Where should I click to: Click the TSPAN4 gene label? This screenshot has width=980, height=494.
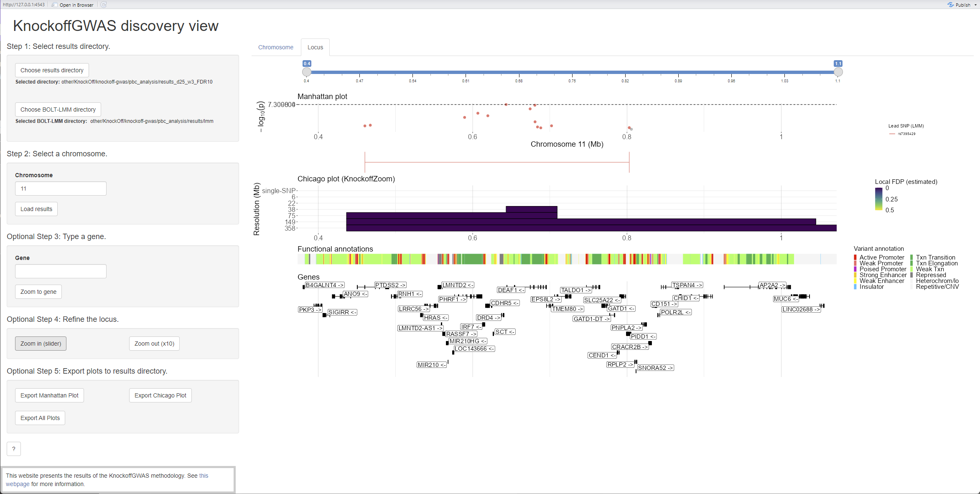point(687,285)
